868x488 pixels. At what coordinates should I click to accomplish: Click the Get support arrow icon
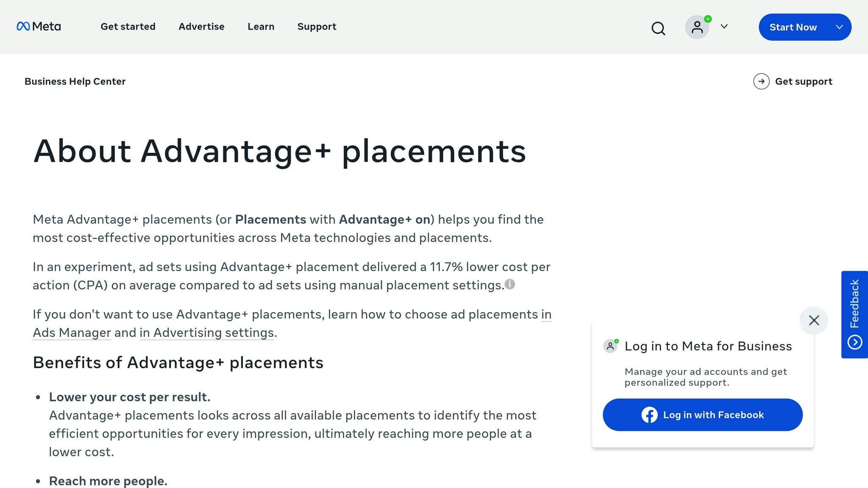coord(762,81)
